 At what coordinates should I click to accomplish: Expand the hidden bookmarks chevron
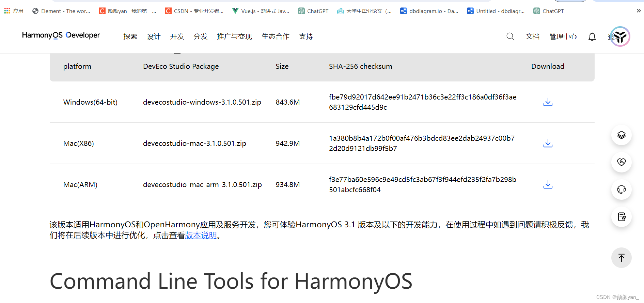[x=639, y=11]
